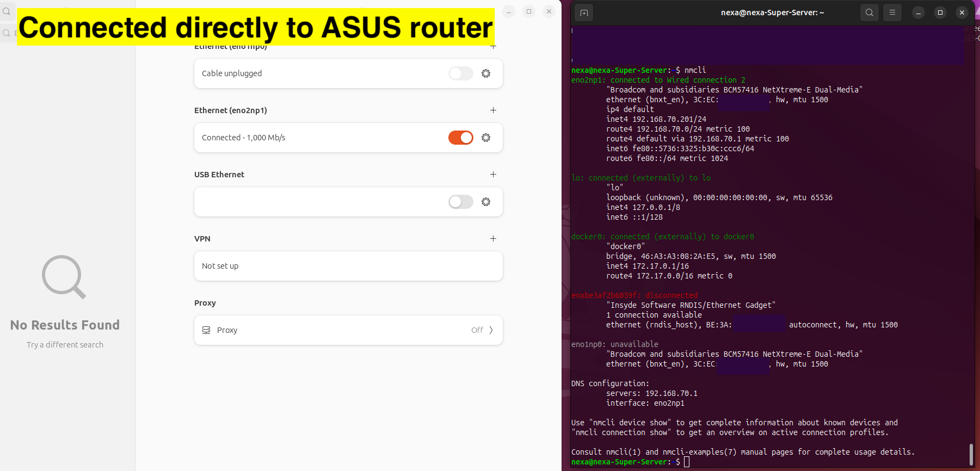980x471 pixels.
Task: Add a connection profile for Ethernet (eno2np1)
Action: point(493,110)
